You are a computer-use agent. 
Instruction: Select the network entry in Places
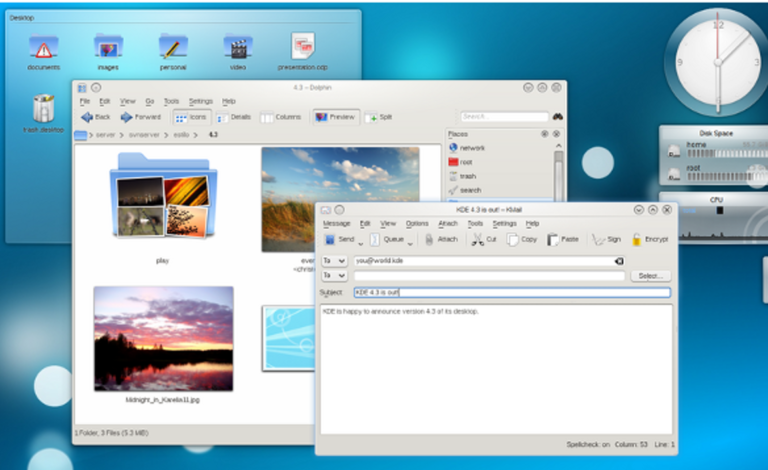pyautogui.click(x=471, y=147)
